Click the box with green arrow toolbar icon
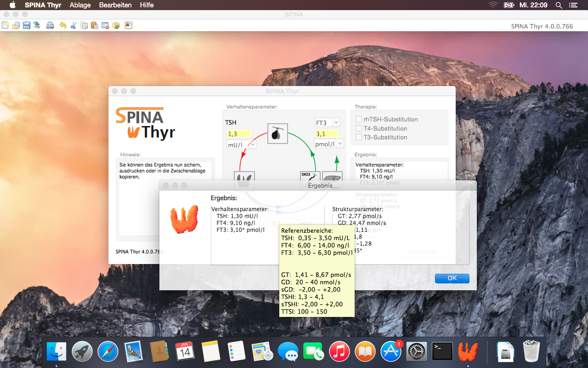The image size is (588, 368). (x=116, y=25)
